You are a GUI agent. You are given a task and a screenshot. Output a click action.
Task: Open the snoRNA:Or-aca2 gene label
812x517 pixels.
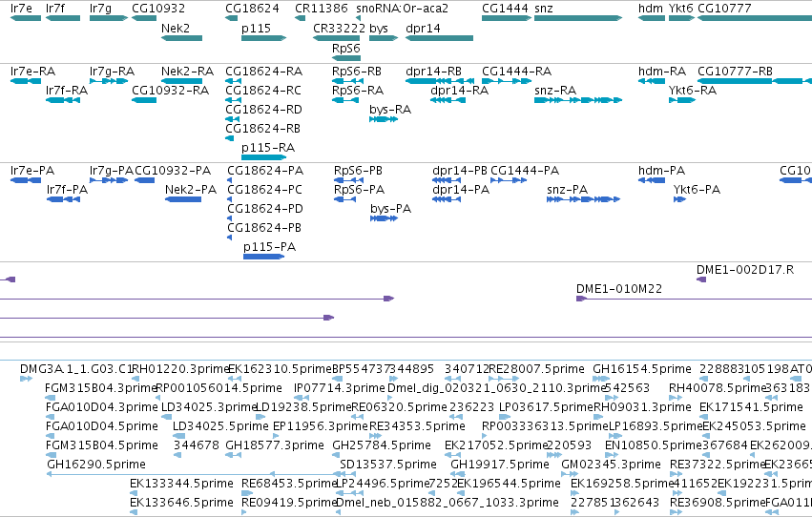[x=403, y=9]
